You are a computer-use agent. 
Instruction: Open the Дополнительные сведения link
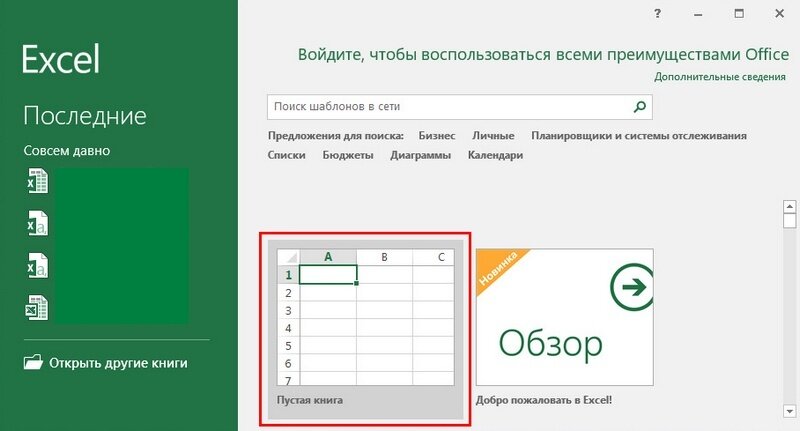tap(720, 77)
